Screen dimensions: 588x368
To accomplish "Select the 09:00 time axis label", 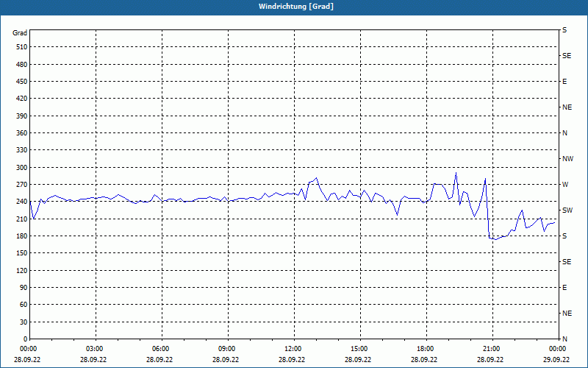I will click(228, 349).
